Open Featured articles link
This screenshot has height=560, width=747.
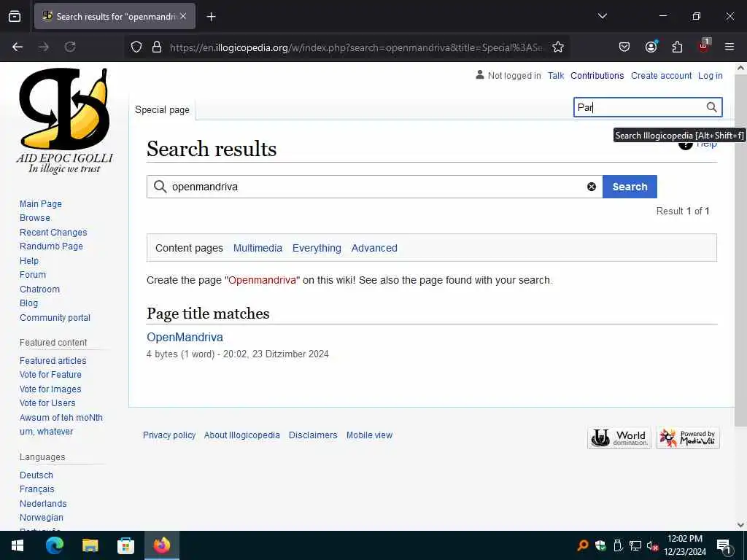coord(53,360)
